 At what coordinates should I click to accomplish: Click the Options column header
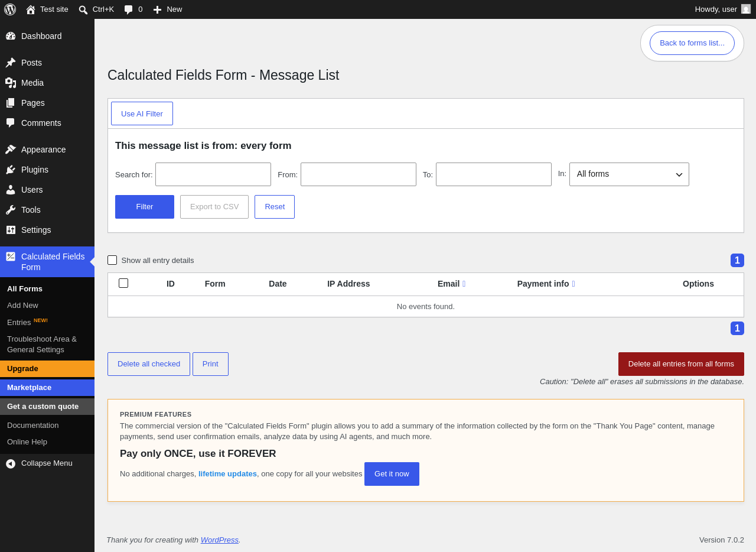698,284
